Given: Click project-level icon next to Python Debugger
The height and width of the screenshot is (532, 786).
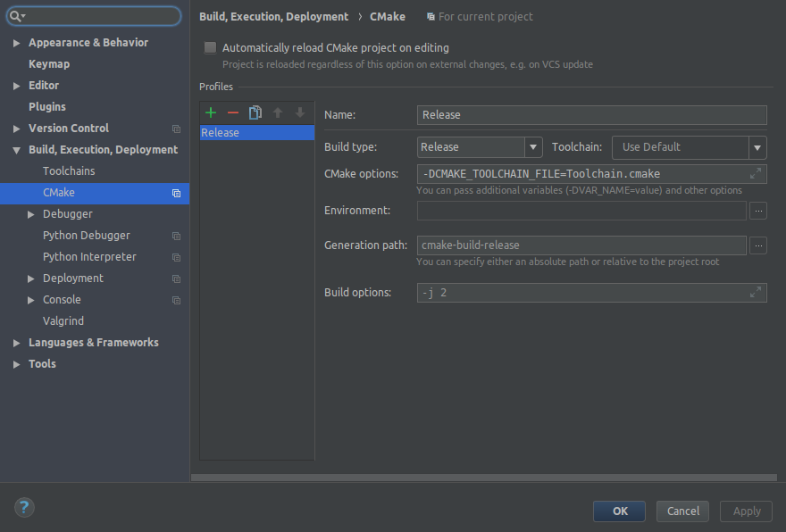Looking at the screenshot, I should [x=177, y=236].
